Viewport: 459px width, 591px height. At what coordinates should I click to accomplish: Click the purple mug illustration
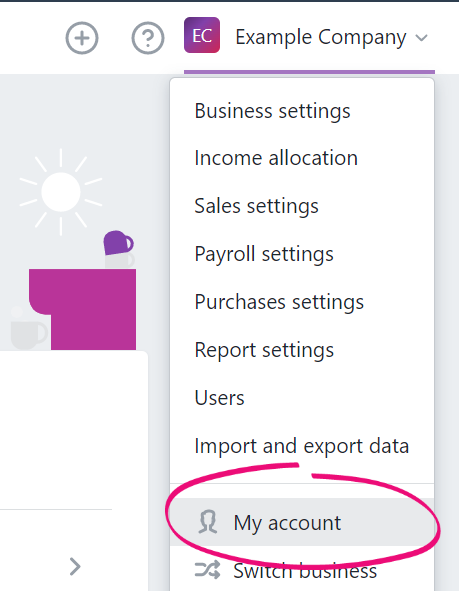pos(118,243)
